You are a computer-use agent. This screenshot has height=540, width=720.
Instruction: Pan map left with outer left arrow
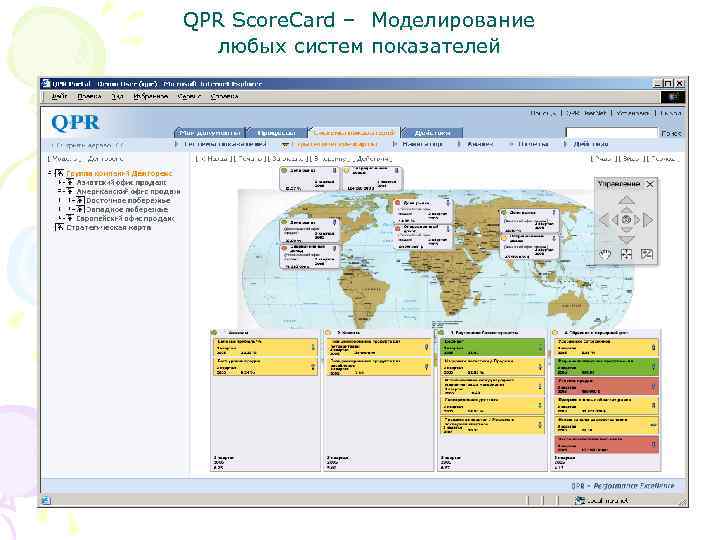[604, 220]
